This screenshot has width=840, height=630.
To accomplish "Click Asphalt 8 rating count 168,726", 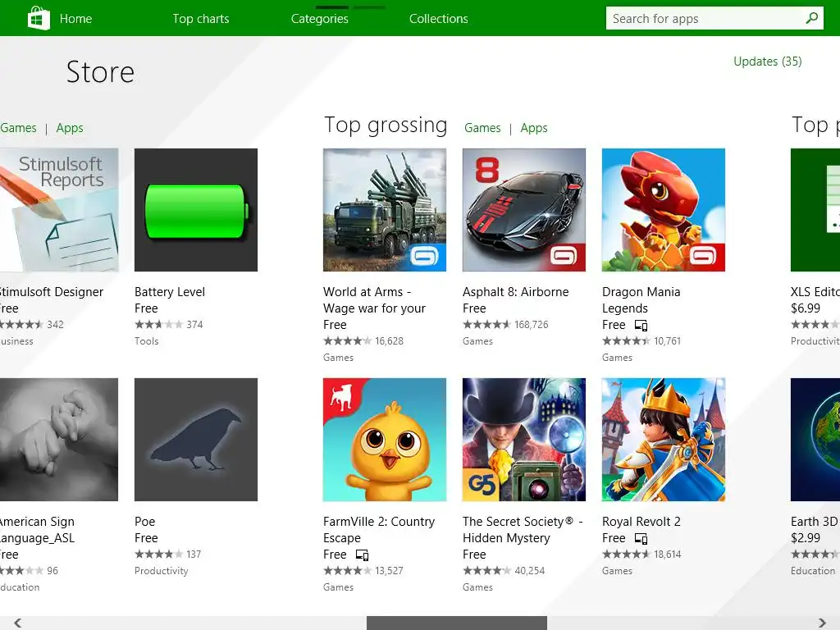I will [532, 325].
